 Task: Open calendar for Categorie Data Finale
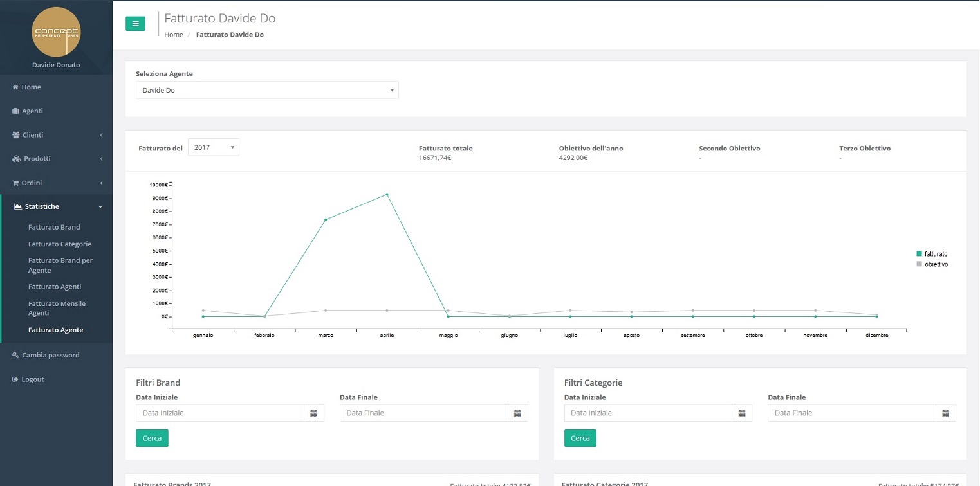(945, 413)
